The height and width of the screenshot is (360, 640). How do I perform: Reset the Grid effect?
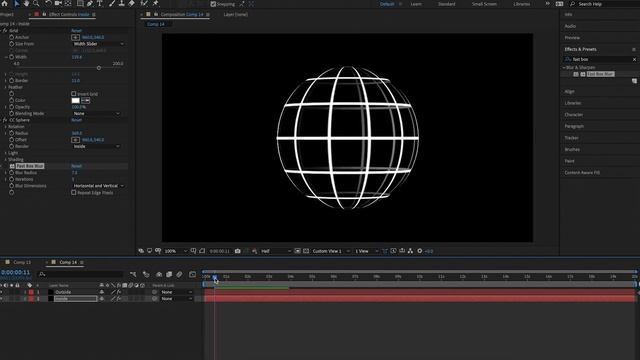click(77, 31)
